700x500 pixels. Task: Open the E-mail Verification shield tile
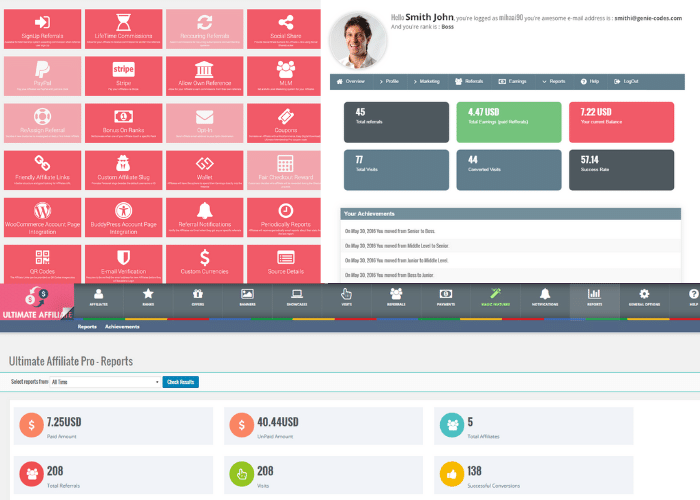coord(124,264)
